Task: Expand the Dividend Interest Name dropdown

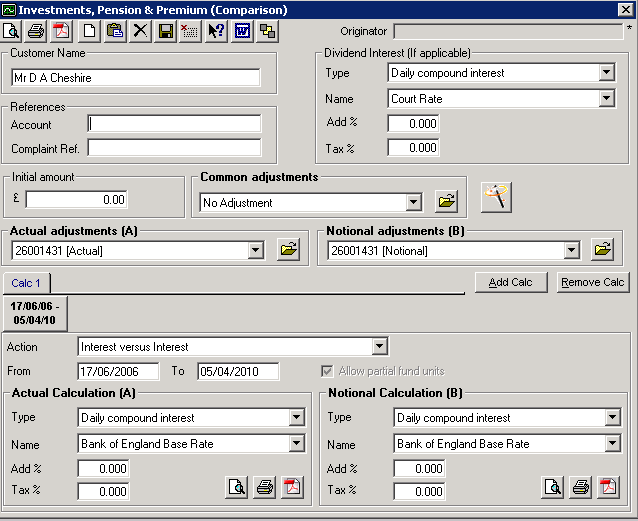Action: 606,98
